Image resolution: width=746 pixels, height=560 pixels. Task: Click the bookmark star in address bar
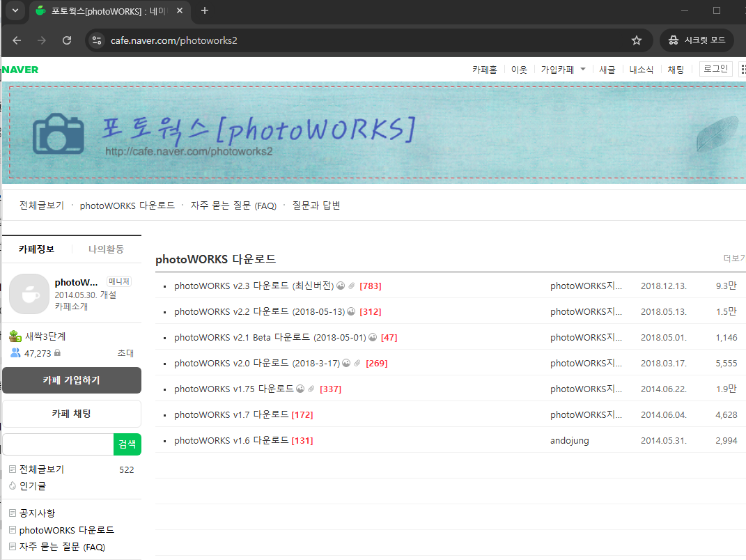tap(636, 40)
